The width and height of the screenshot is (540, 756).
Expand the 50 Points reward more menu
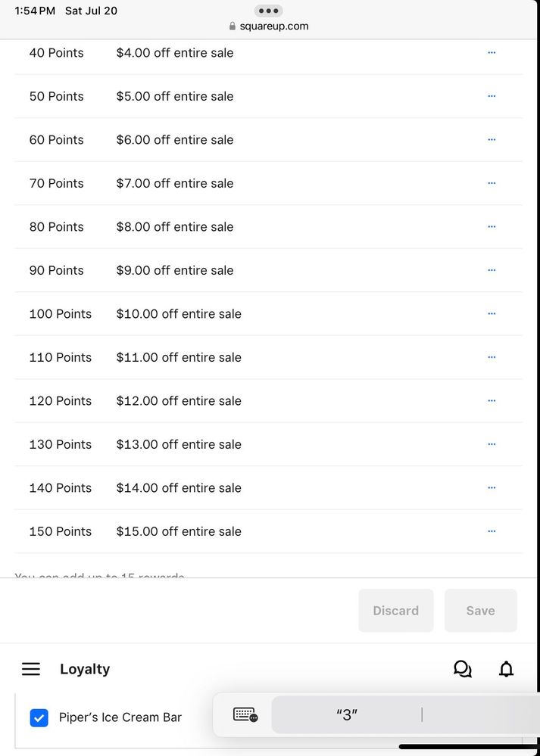(x=492, y=96)
